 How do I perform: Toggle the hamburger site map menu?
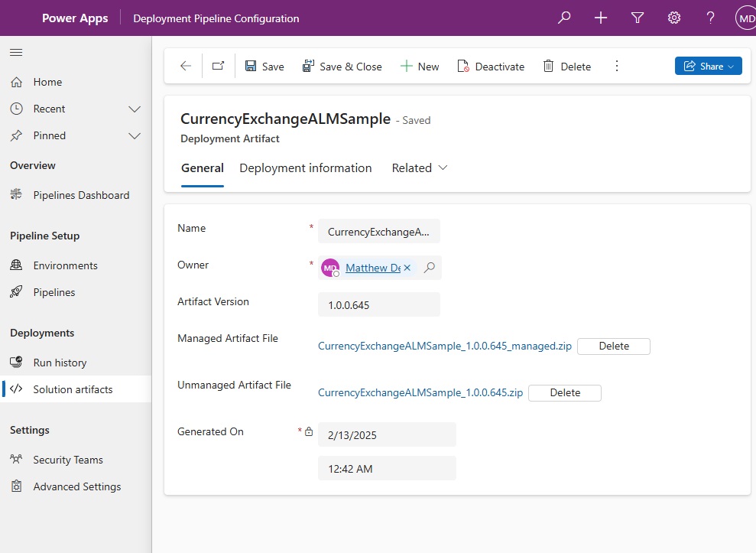pos(16,52)
